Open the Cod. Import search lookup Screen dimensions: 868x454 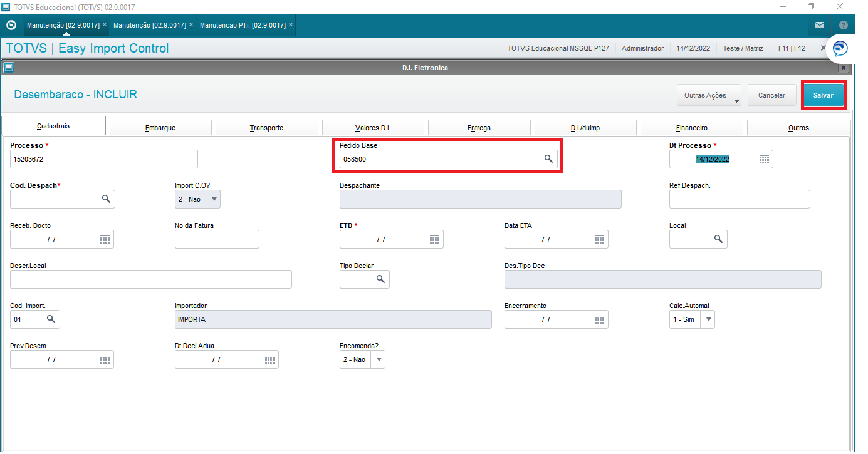[x=51, y=319]
